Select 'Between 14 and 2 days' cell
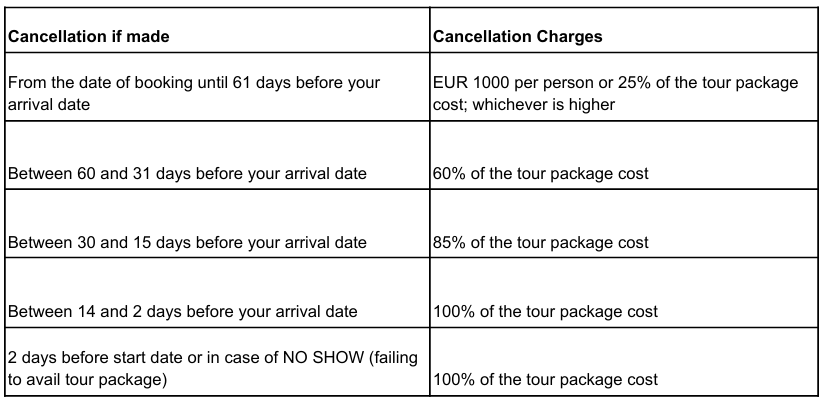The height and width of the screenshot is (400, 826). click(x=218, y=292)
